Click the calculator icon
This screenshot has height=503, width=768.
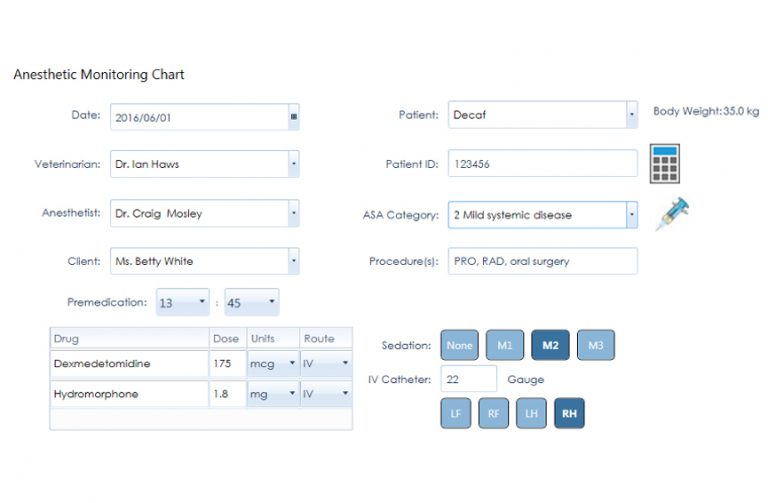[x=665, y=163]
